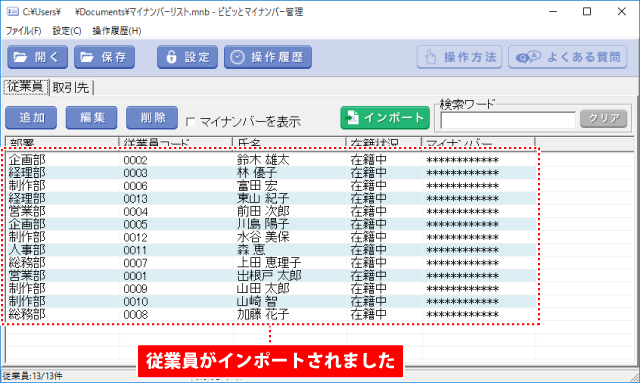
Task: Click the 追加 add button
Action: [x=31, y=118]
